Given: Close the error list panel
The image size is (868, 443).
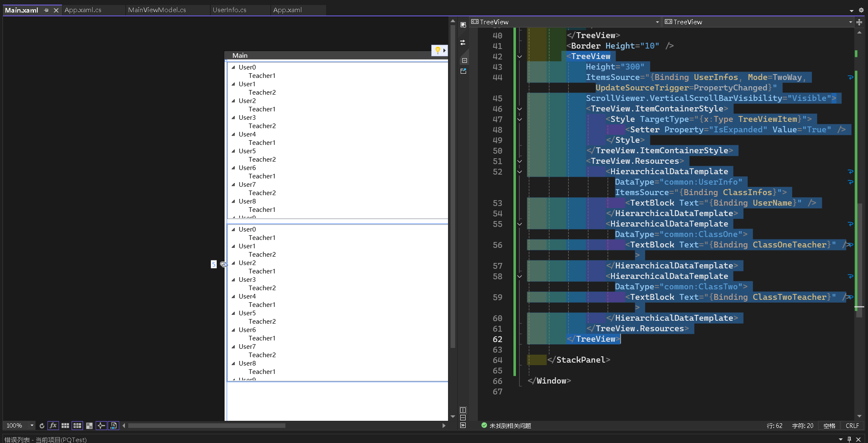Looking at the screenshot, I should pyautogui.click(x=858, y=439).
